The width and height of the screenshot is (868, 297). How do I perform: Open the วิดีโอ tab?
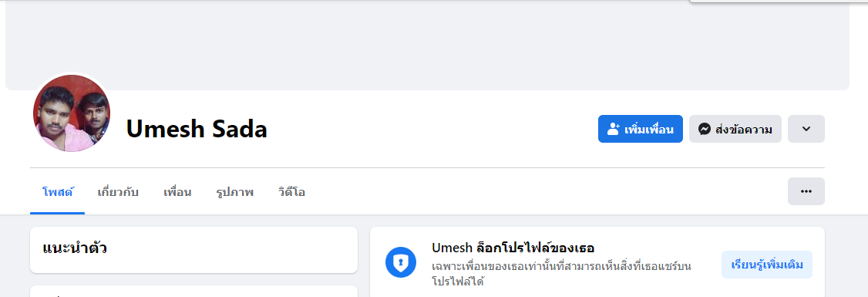pyautogui.click(x=291, y=192)
